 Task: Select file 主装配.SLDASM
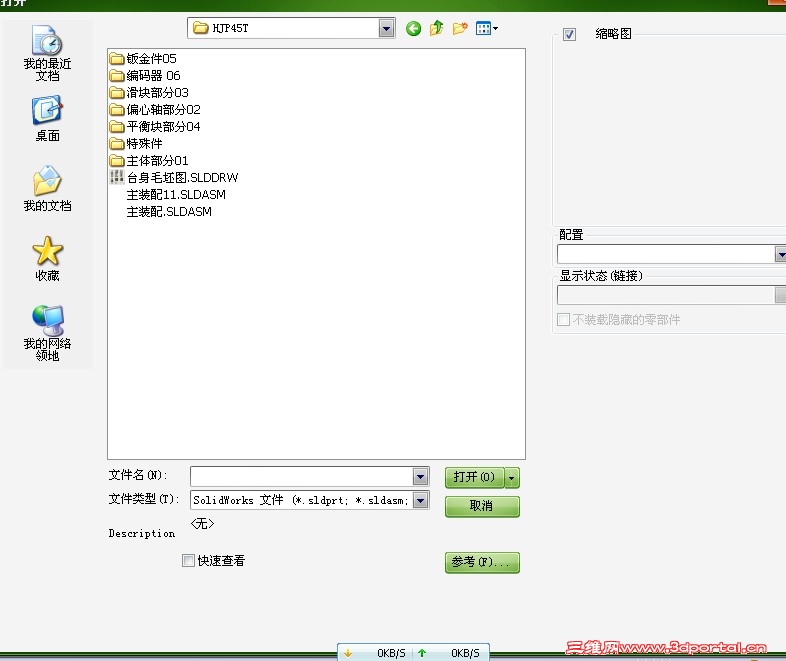point(169,211)
